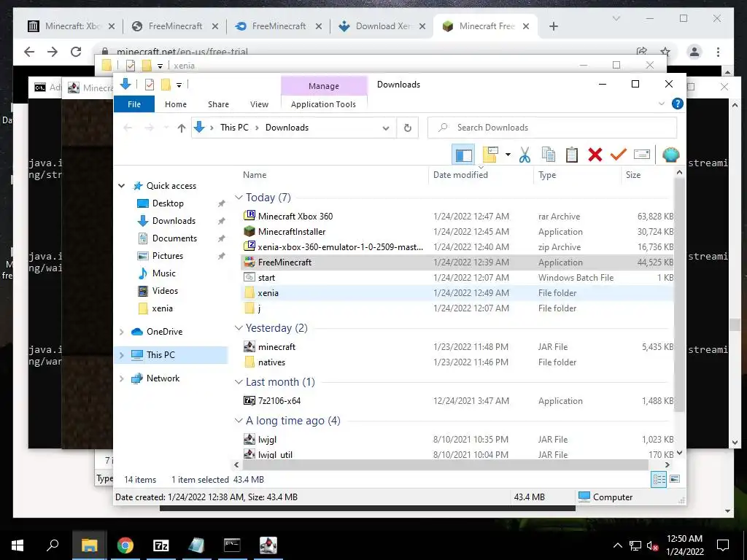The width and height of the screenshot is (747, 560).
Task: Switch to the View ribbon tab
Action: coord(259,104)
